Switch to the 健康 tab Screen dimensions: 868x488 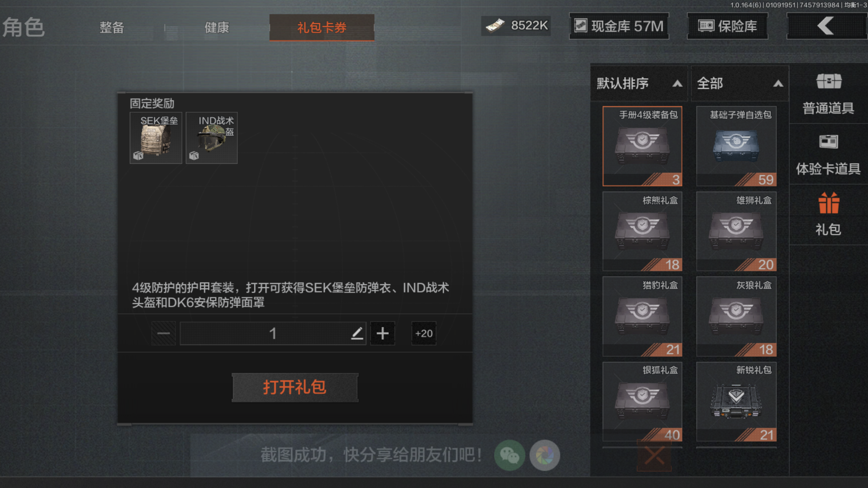217,28
